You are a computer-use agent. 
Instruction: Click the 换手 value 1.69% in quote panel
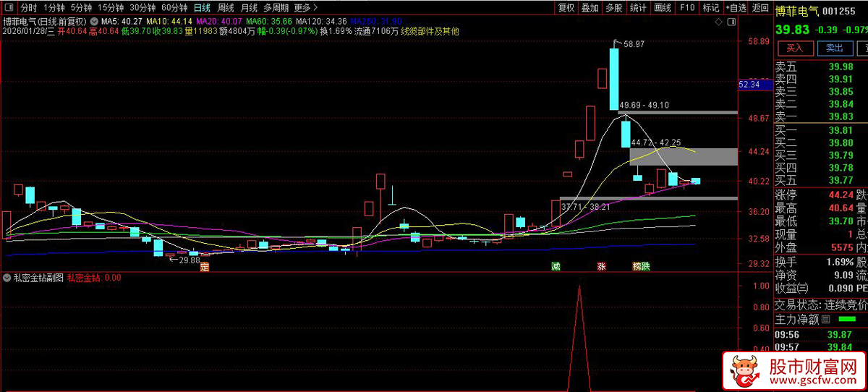(x=839, y=261)
